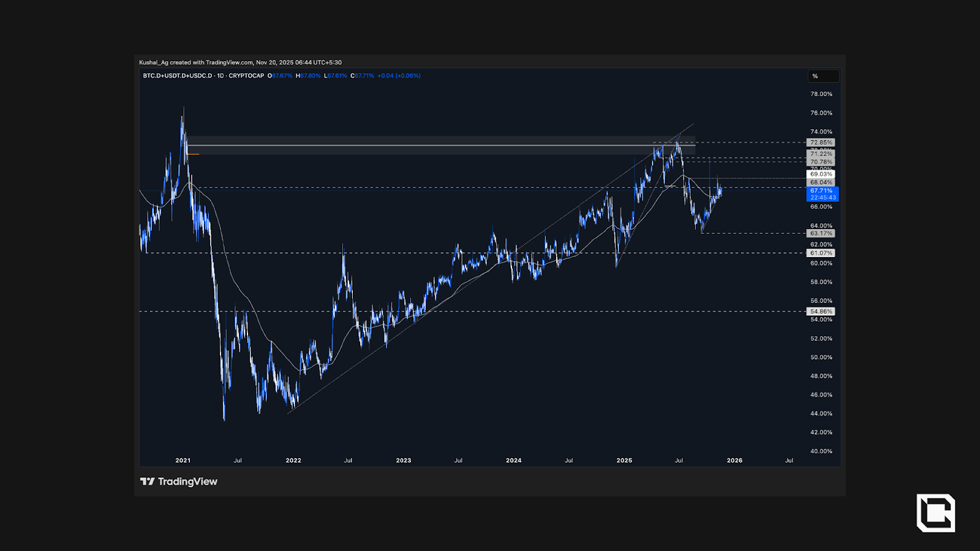
Task: Click the 2021 label on the time axis
Action: tap(183, 460)
